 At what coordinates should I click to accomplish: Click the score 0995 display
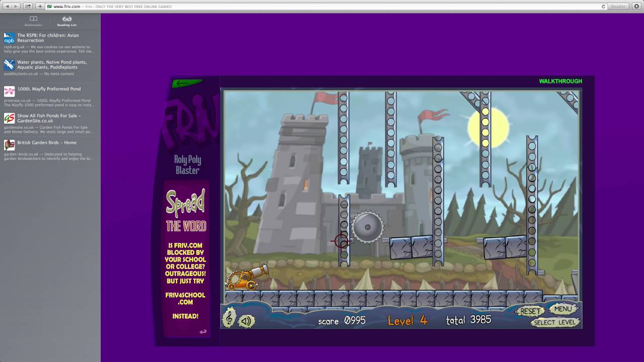coord(342,321)
